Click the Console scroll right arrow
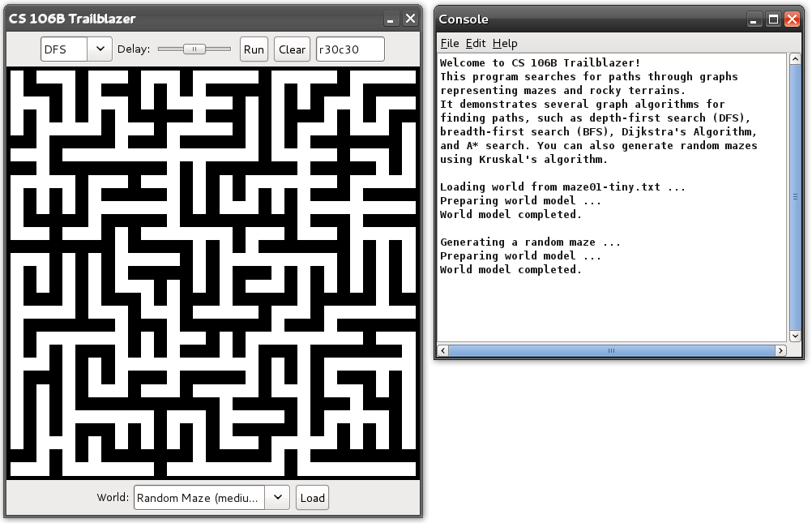812x523 pixels. [x=780, y=351]
